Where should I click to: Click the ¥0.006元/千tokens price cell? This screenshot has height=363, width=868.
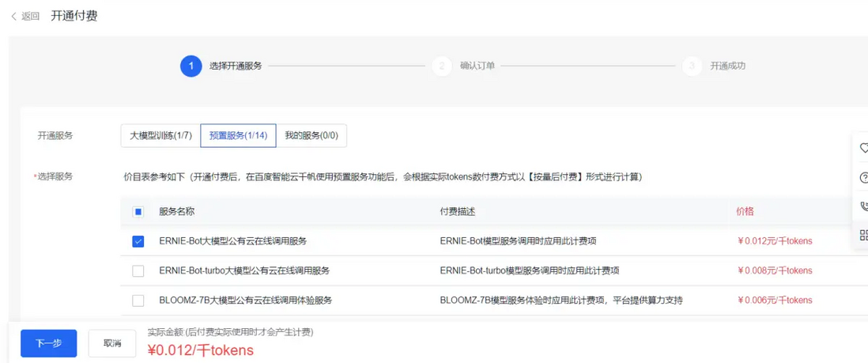coord(775,301)
